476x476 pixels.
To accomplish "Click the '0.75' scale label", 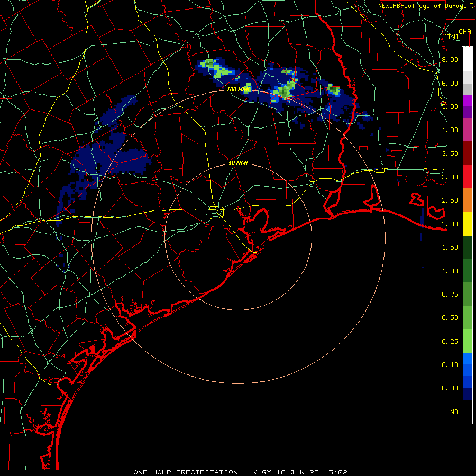I will point(450,295).
